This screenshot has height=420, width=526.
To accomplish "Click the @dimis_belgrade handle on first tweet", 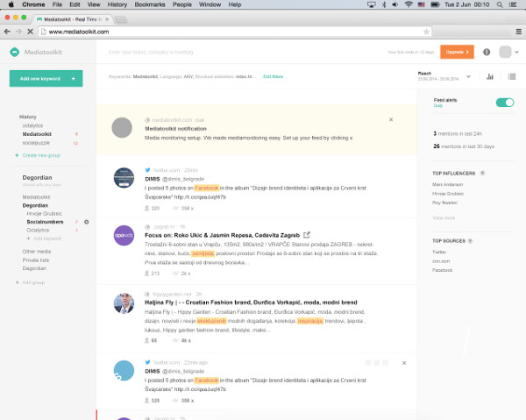I will pyautogui.click(x=183, y=179).
